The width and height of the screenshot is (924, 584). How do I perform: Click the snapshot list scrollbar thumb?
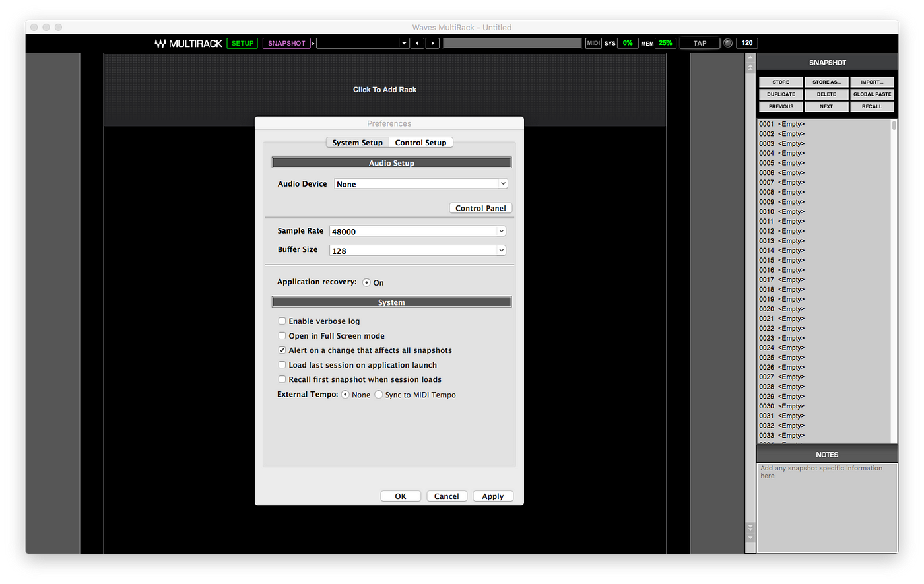pyautogui.click(x=894, y=125)
